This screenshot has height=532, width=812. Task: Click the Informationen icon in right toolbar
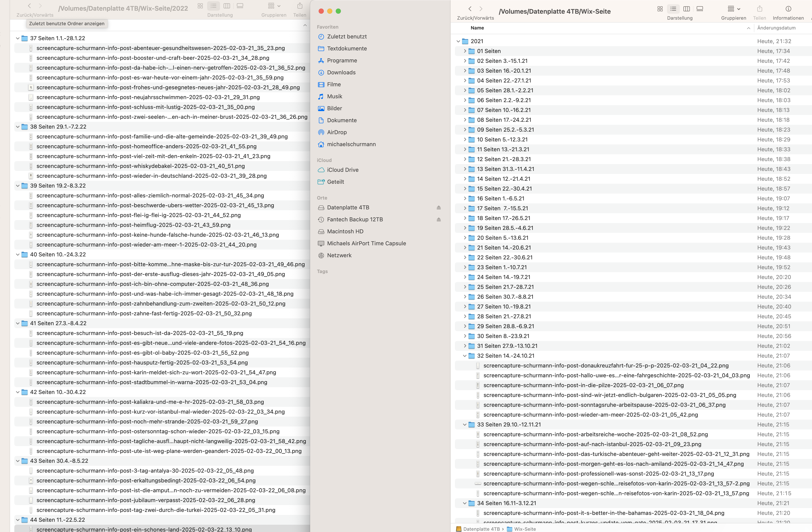tap(788, 9)
